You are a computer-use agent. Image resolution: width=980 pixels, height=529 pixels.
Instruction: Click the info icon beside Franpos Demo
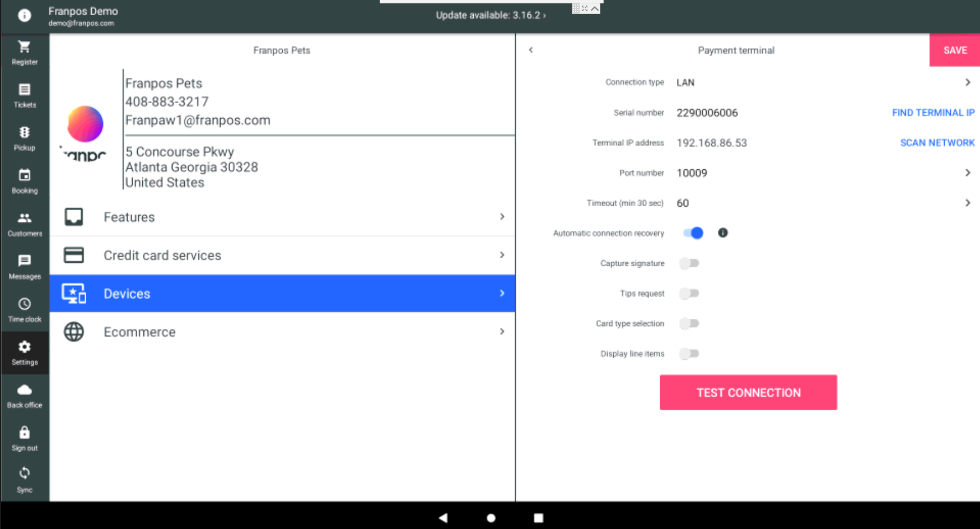click(x=24, y=15)
